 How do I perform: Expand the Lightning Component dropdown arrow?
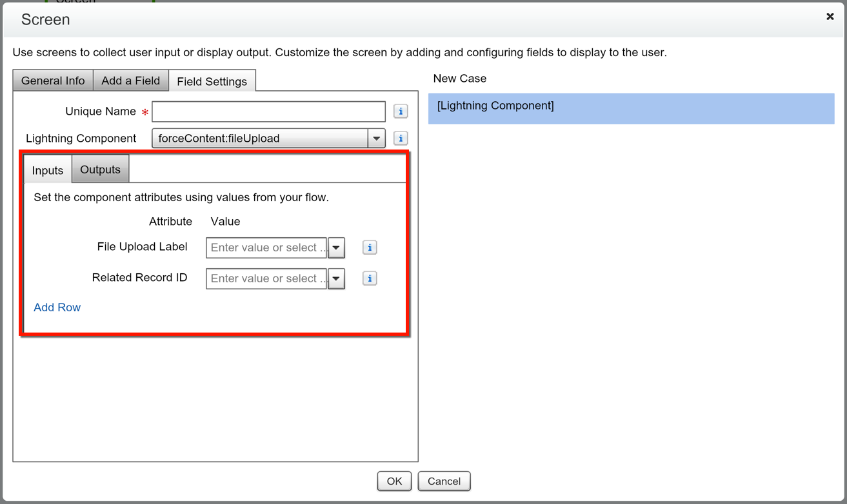point(376,139)
